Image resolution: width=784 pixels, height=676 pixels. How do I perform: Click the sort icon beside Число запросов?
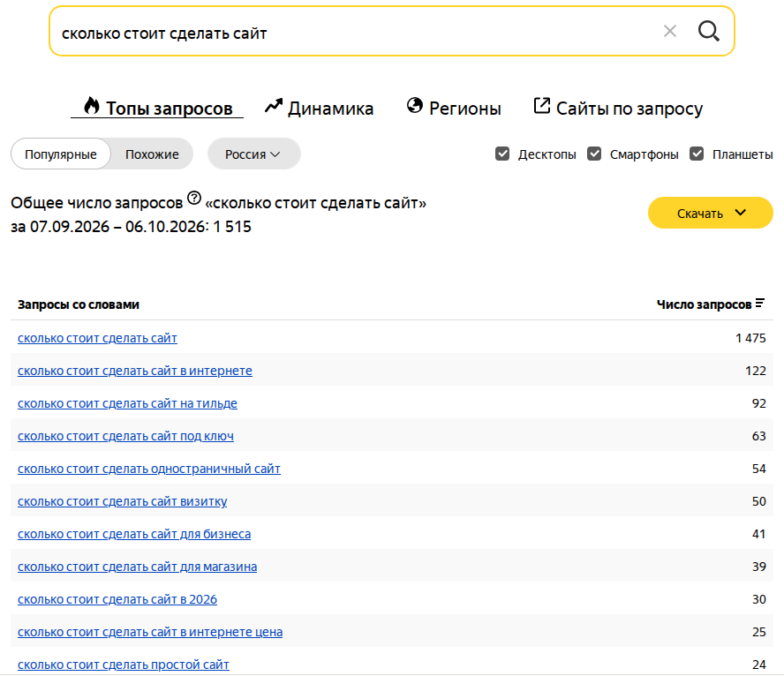point(760,304)
